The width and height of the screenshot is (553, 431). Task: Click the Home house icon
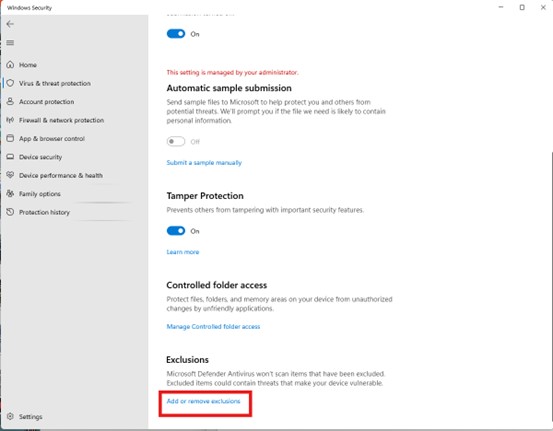pos(10,65)
